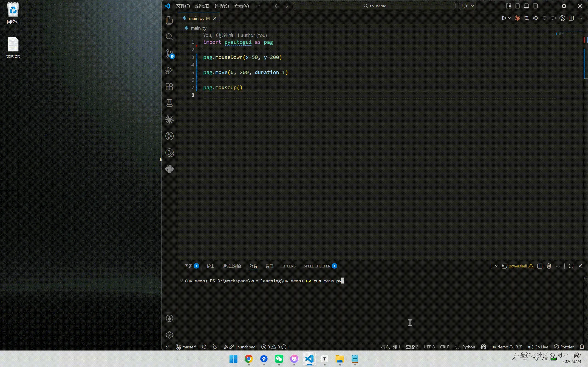Image resolution: width=588 pixels, height=367 pixels.
Task: Toggle the primary side bar layout button
Action: click(517, 6)
